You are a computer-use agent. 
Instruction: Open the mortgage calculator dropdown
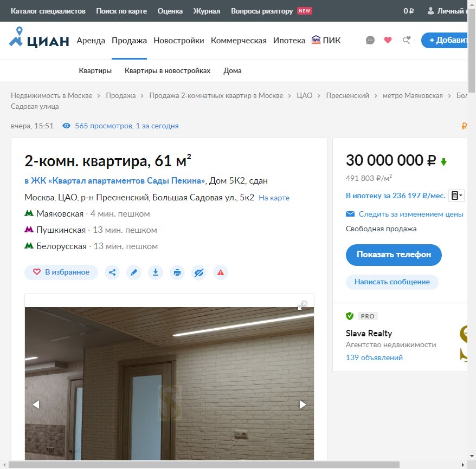click(456, 196)
